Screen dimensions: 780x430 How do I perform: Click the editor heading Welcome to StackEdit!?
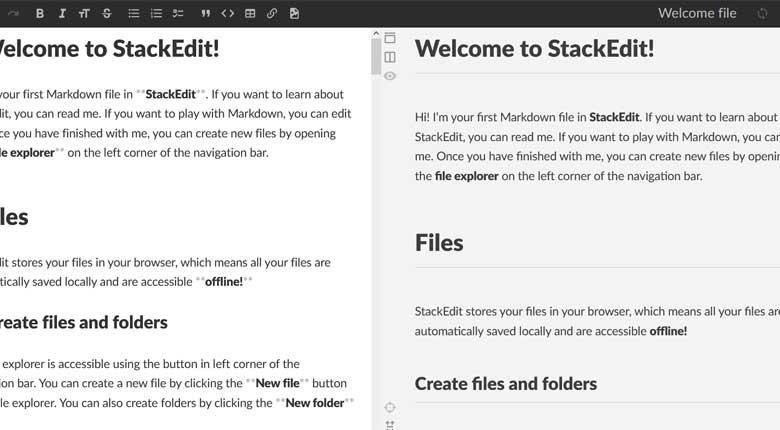pyautogui.click(x=107, y=49)
